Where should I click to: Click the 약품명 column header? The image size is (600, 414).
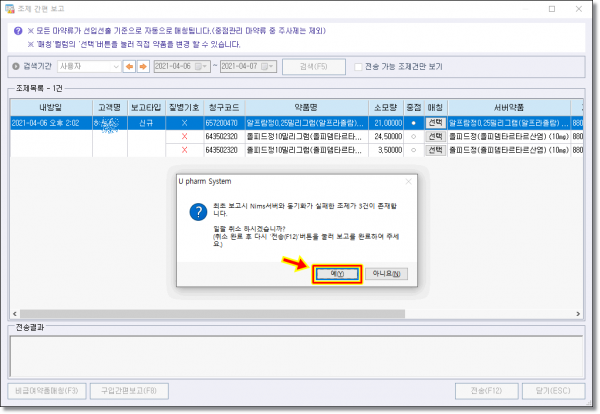click(308, 105)
